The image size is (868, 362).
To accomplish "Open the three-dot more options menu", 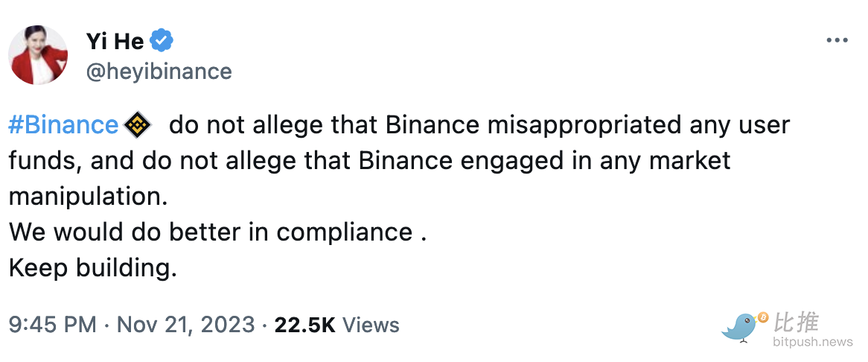I will 837,40.
